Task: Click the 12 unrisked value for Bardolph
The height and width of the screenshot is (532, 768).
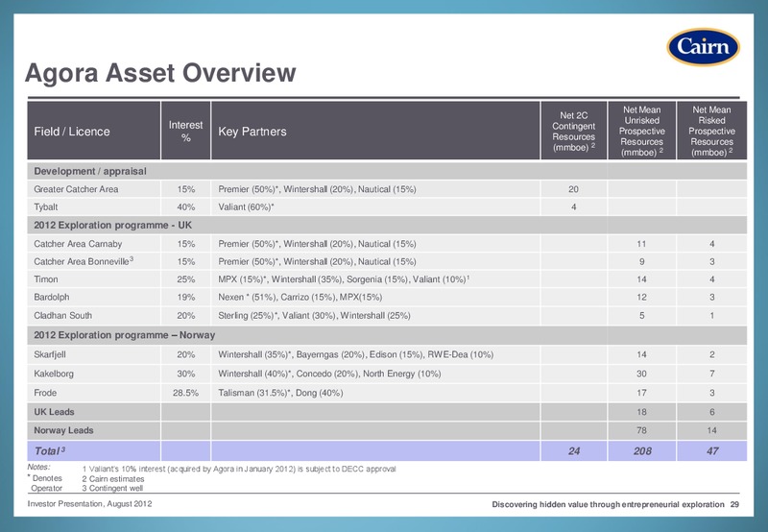Action: pos(641,297)
